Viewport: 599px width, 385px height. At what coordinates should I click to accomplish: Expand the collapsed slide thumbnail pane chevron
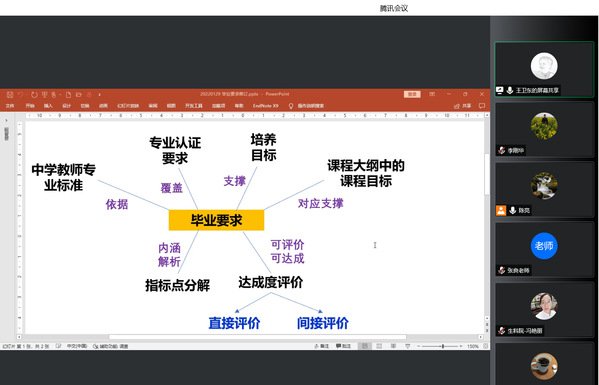[x=6, y=120]
